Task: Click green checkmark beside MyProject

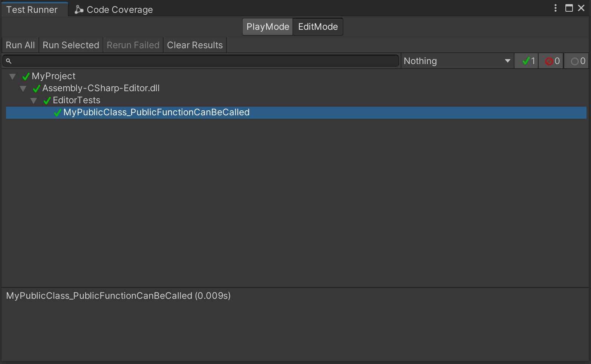Action: [26, 76]
